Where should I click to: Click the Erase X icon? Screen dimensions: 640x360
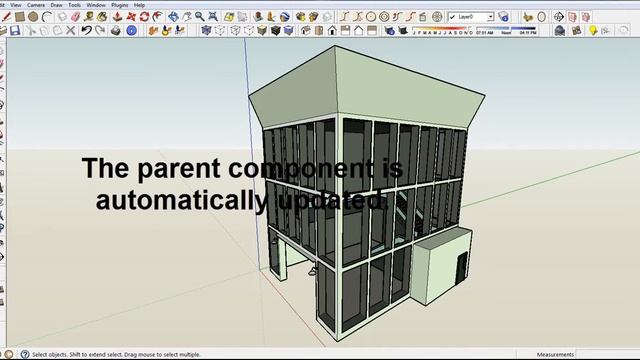pos(71,31)
